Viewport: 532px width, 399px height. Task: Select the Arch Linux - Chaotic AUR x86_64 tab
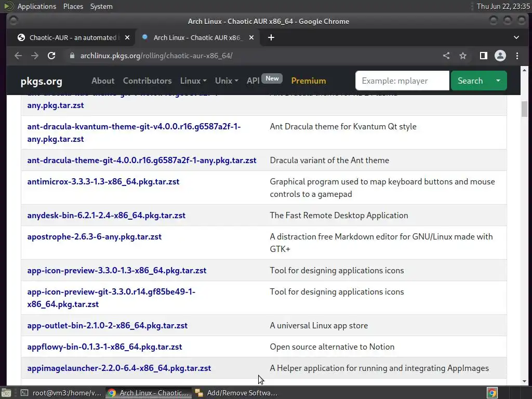pyautogui.click(x=197, y=37)
